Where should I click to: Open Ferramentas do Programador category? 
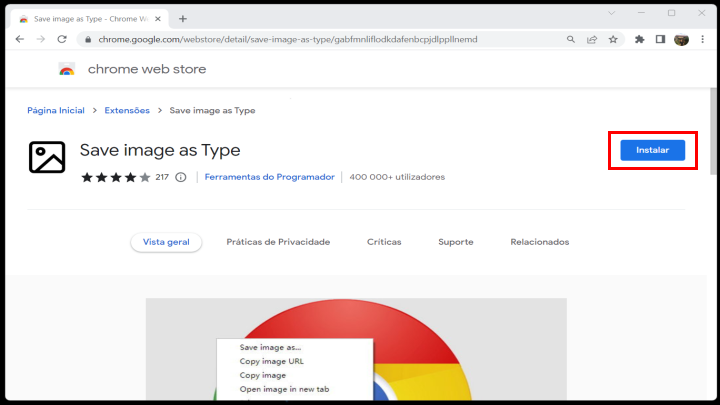coord(270,177)
